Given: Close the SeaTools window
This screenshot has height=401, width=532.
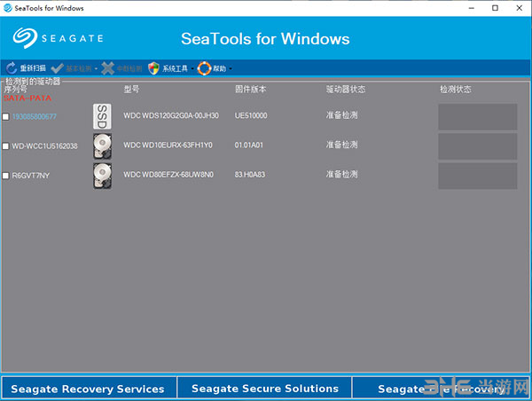Looking at the screenshot, I should [x=519, y=8].
